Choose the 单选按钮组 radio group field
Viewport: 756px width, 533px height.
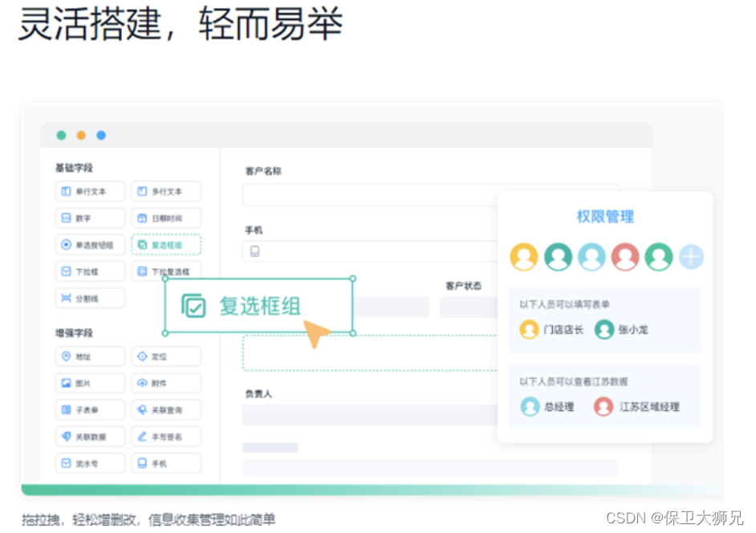coord(90,245)
